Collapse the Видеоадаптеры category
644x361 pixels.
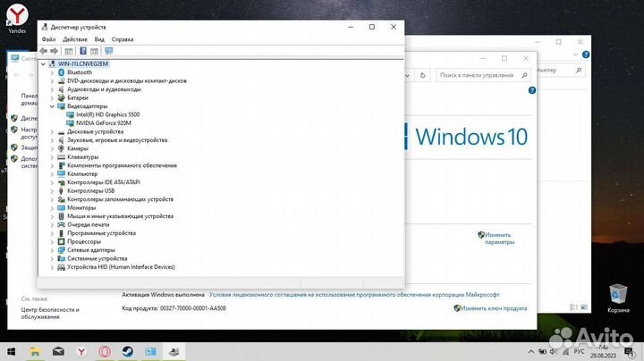51,106
